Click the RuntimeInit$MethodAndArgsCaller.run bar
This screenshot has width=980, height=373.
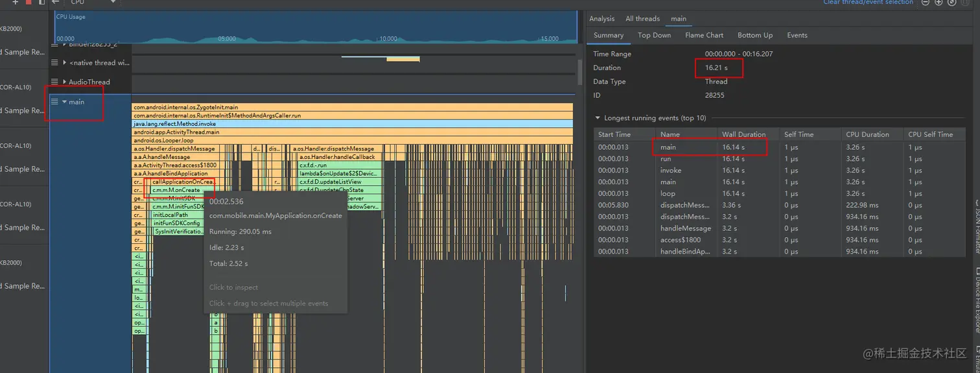353,115
